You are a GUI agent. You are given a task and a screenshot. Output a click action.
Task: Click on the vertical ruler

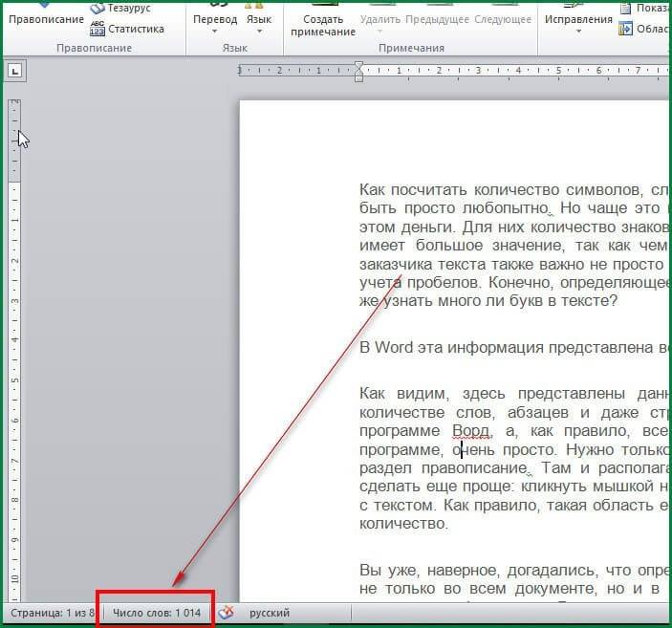(x=14, y=335)
